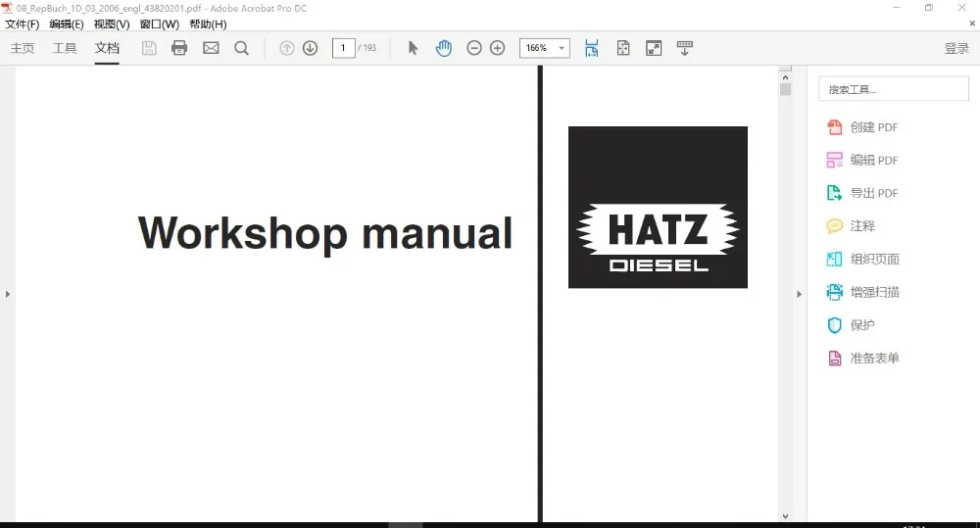Open the 增强扫描 tool label
The height and width of the screenshot is (528, 980).
point(874,292)
